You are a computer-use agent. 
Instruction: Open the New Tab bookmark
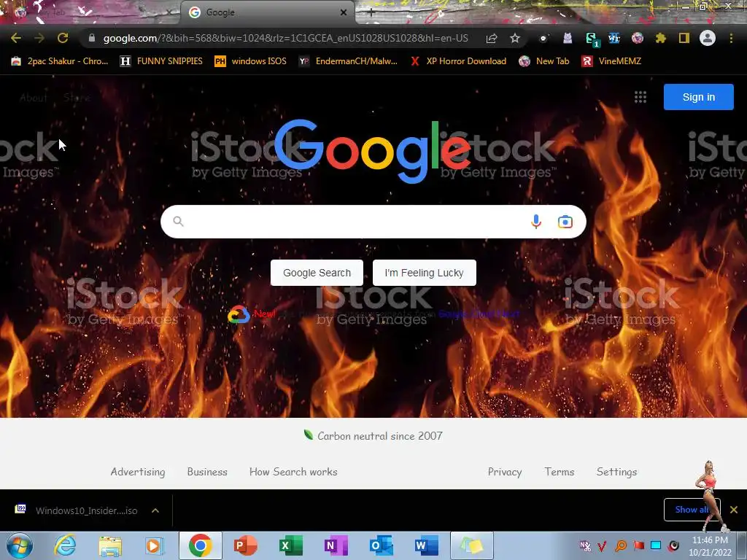(544, 61)
